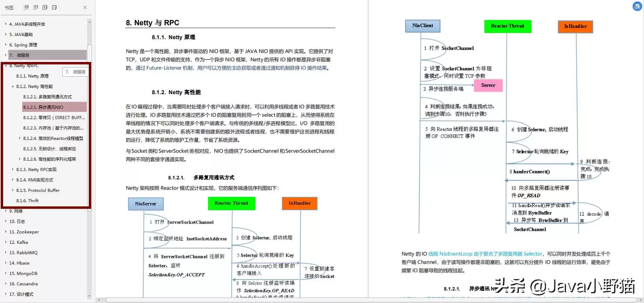Jump to bookmark 16. Cassandra
This screenshot has width=644, height=303.
click(23, 284)
